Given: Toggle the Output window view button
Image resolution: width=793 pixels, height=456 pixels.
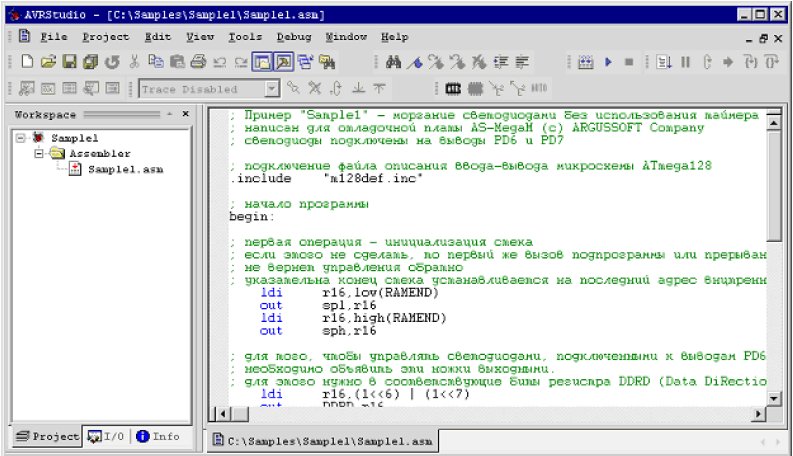Looking at the screenshot, I should 283,62.
